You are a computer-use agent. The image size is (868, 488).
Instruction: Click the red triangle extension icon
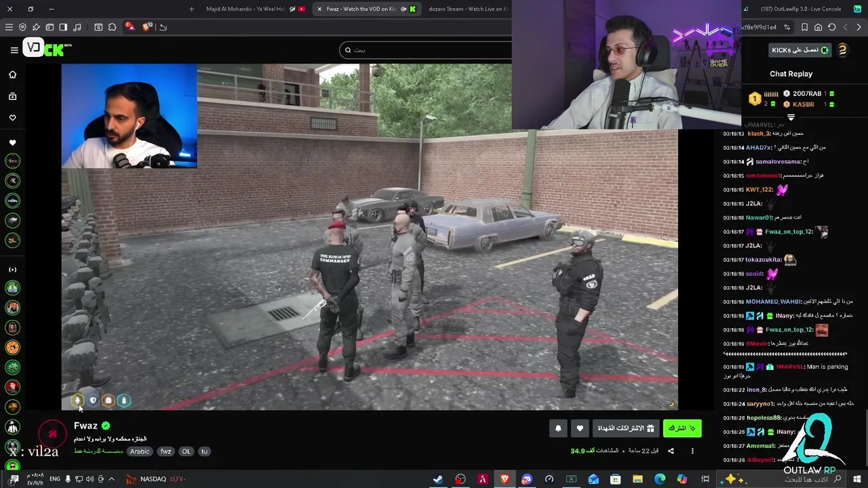(129, 27)
